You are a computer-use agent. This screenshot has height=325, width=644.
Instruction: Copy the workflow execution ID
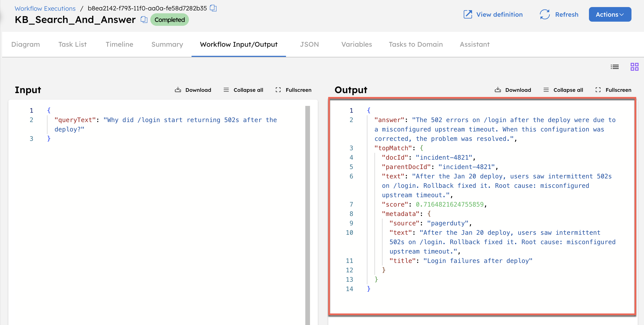point(213,8)
